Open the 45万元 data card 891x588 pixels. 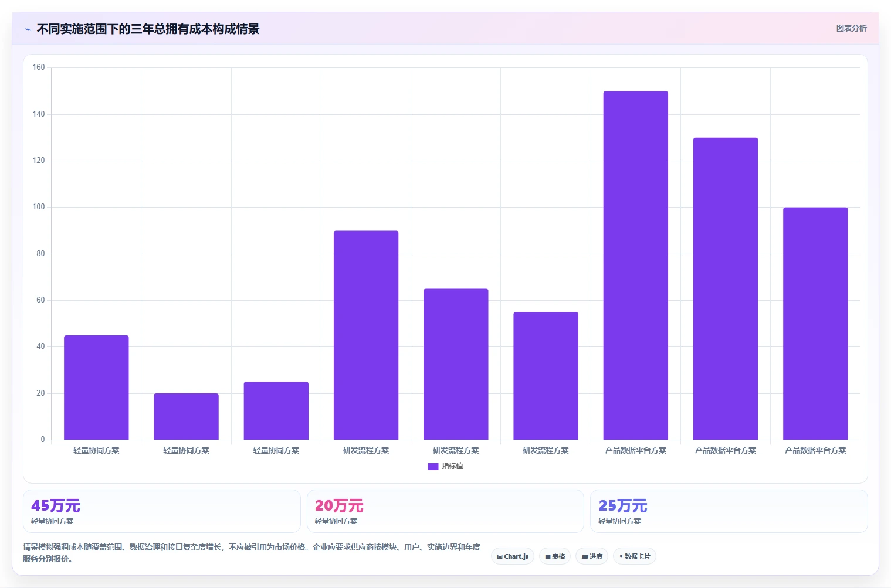click(162, 511)
